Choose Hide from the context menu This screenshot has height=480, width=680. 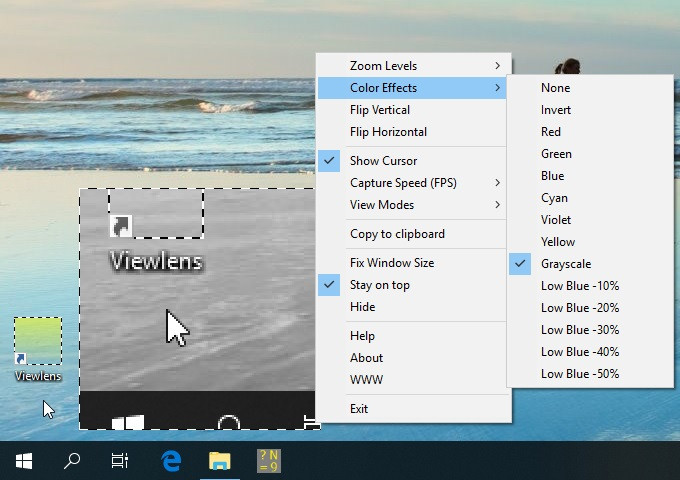412,307
